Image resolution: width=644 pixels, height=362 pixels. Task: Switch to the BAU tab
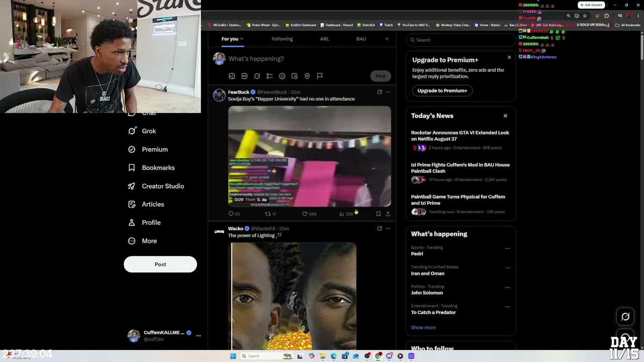click(361, 39)
